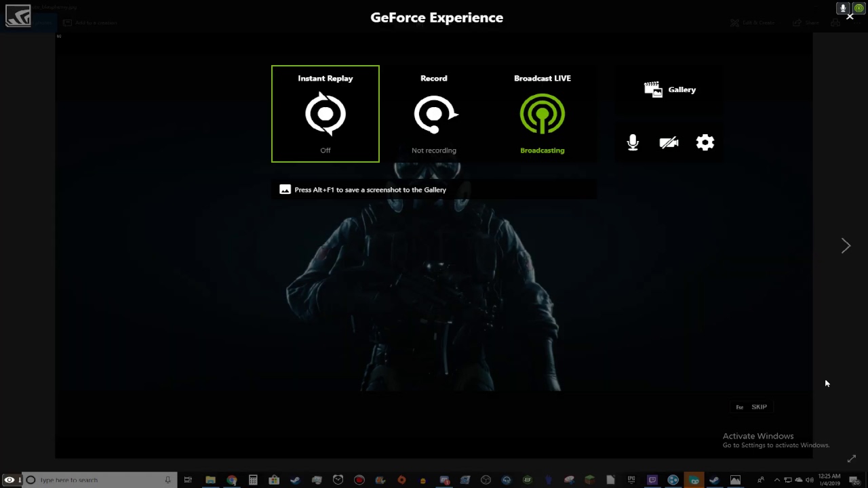Open the volume control in system tray
Viewport: 868px width, 488px height.
pos(809,480)
